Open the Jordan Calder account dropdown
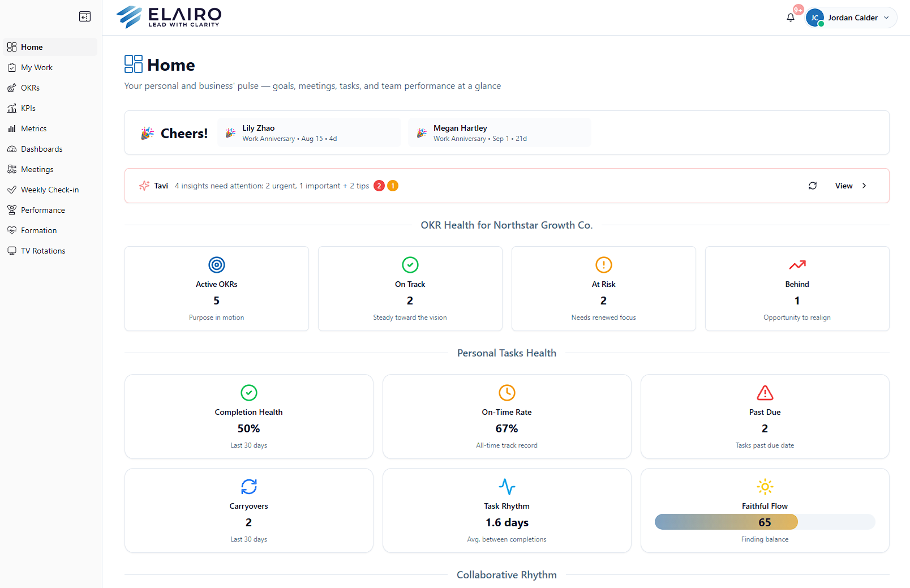 [x=851, y=18]
